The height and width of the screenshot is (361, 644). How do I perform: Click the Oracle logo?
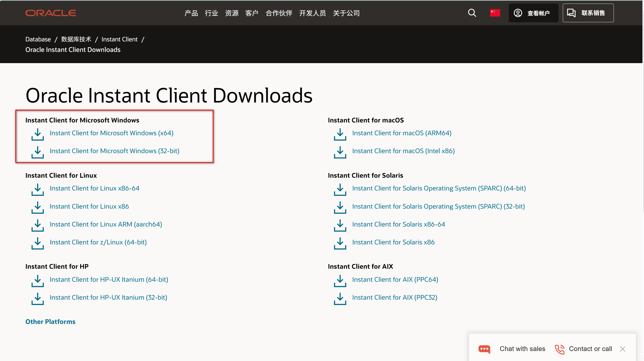pos(51,13)
